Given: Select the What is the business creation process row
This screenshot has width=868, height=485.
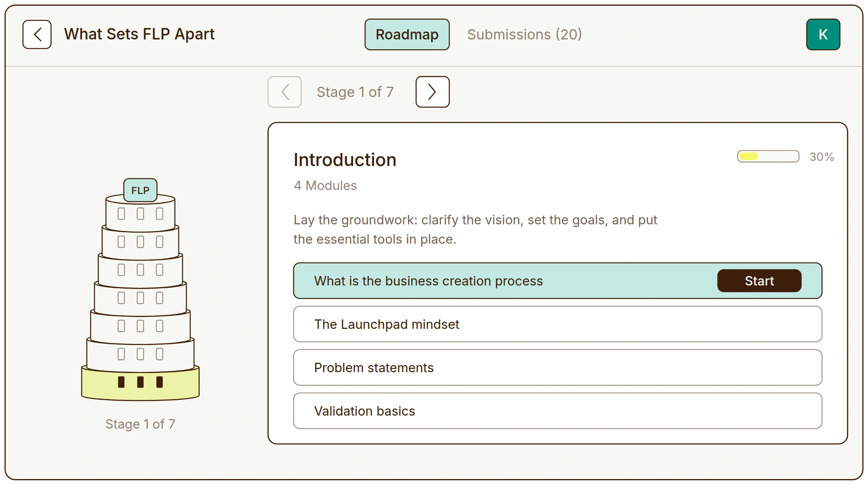Looking at the screenshot, I should tap(557, 281).
